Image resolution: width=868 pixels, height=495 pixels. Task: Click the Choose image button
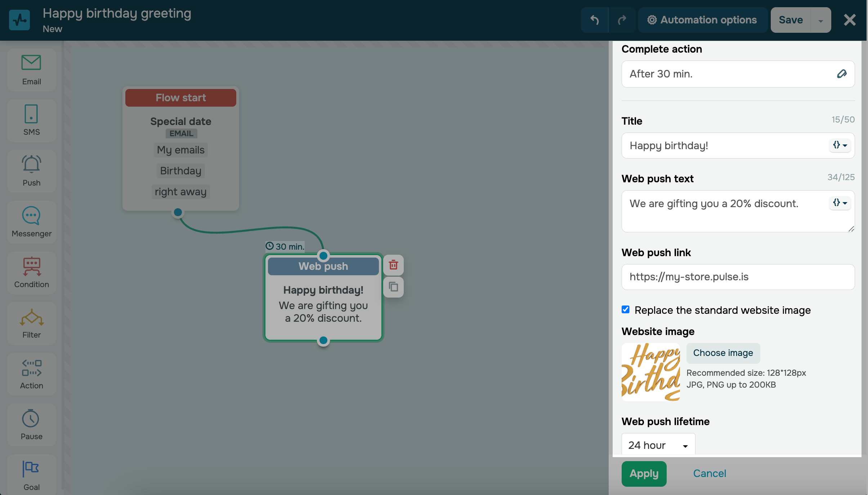click(723, 353)
